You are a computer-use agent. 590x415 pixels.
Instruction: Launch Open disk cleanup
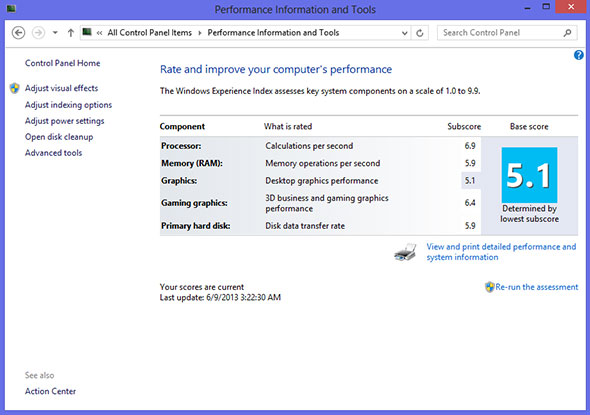click(59, 137)
